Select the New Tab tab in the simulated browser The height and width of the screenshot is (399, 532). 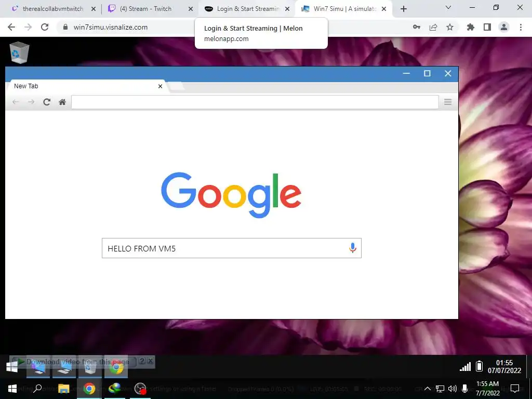[87, 86]
